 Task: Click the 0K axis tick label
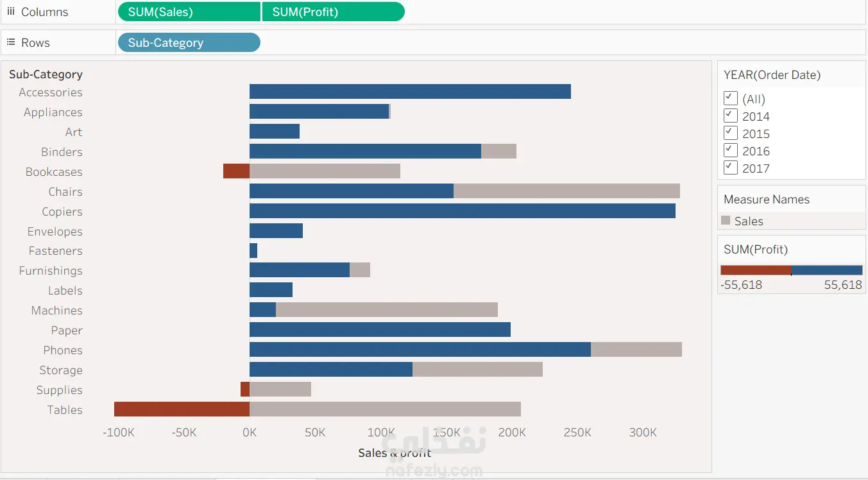click(250, 433)
